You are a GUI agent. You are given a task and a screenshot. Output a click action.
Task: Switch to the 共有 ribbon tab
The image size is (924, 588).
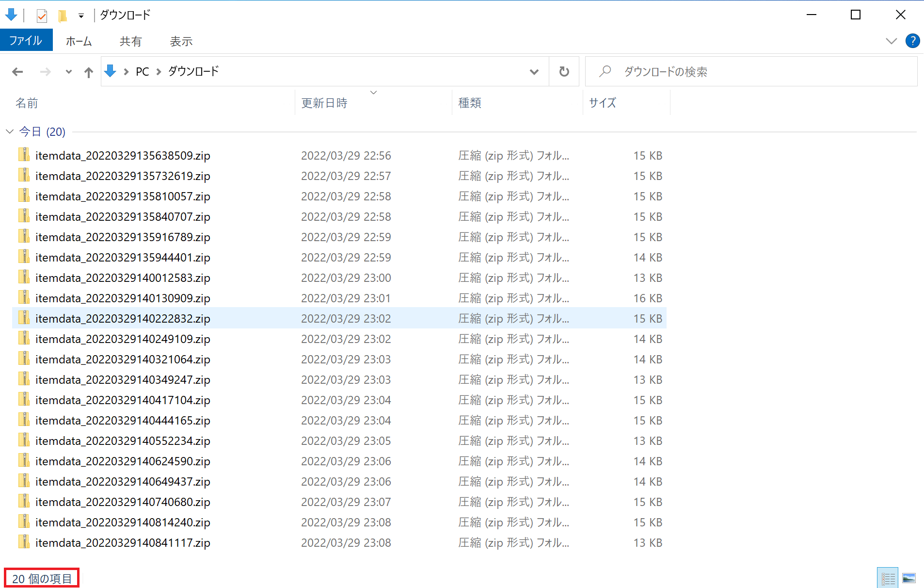tap(131, 41)
